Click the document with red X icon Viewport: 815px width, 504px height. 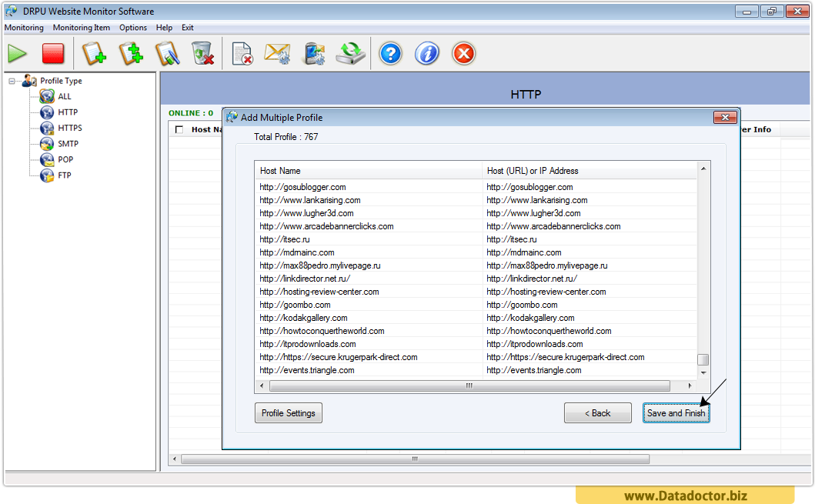(242, 54)
